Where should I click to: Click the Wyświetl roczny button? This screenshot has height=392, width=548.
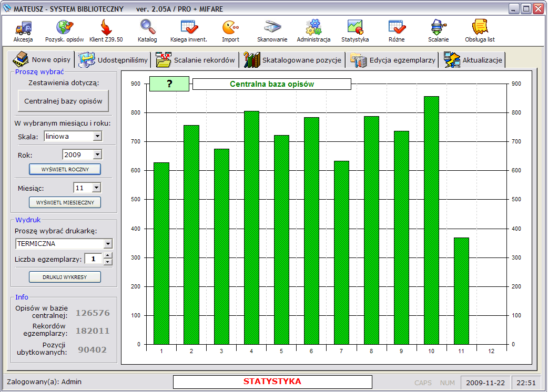[x=65, y=169]
